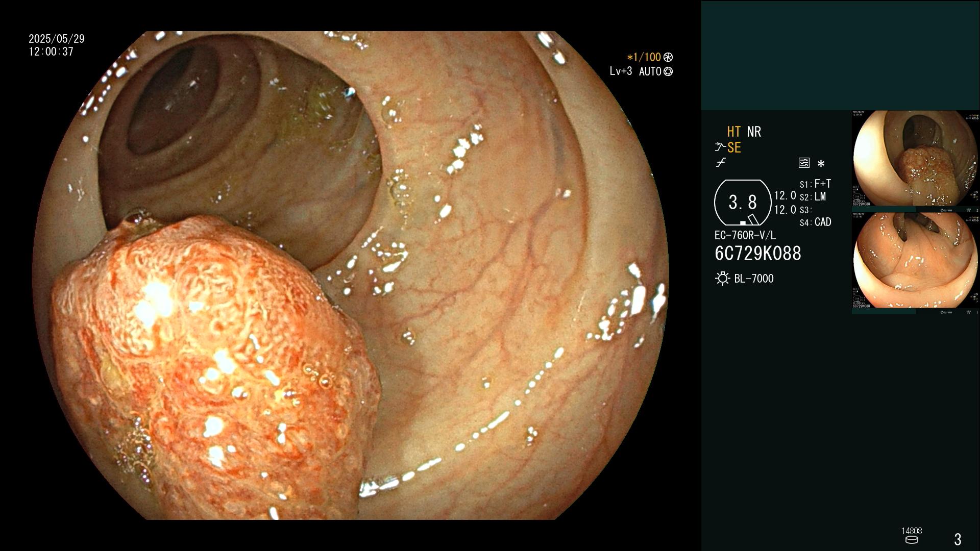Click the *1/100 shutter speed value
This screenshot has height=551, width=980.
pos(644,57)
